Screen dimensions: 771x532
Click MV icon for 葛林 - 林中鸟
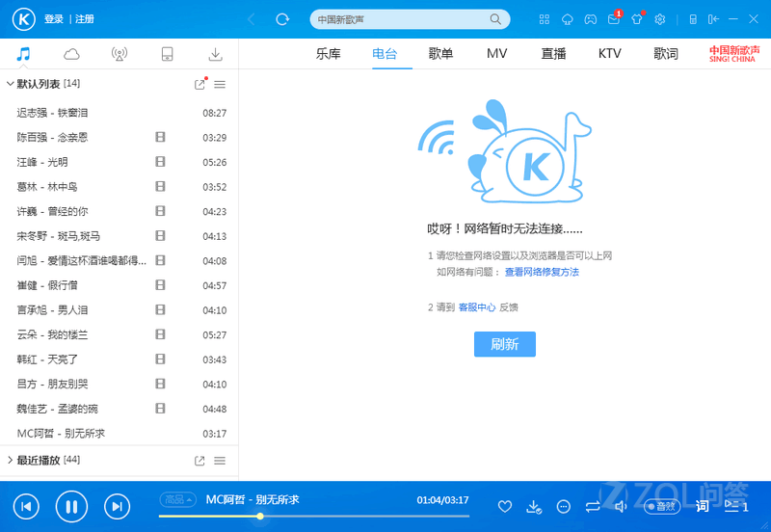tap(160, 186)
